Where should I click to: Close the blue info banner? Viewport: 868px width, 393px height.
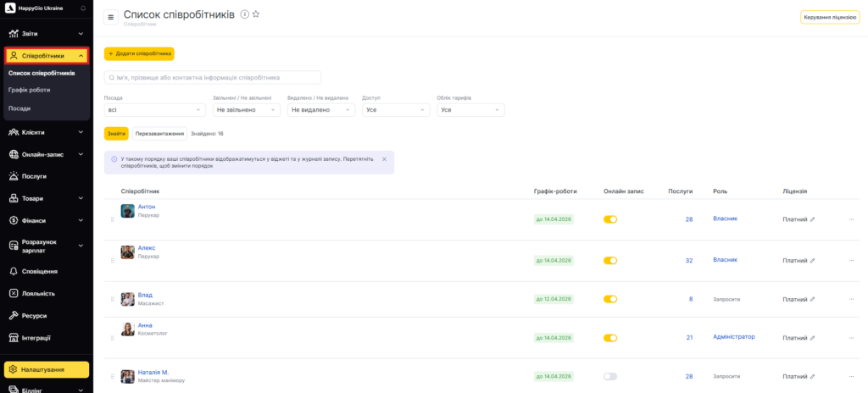click(x=384, y=158)
